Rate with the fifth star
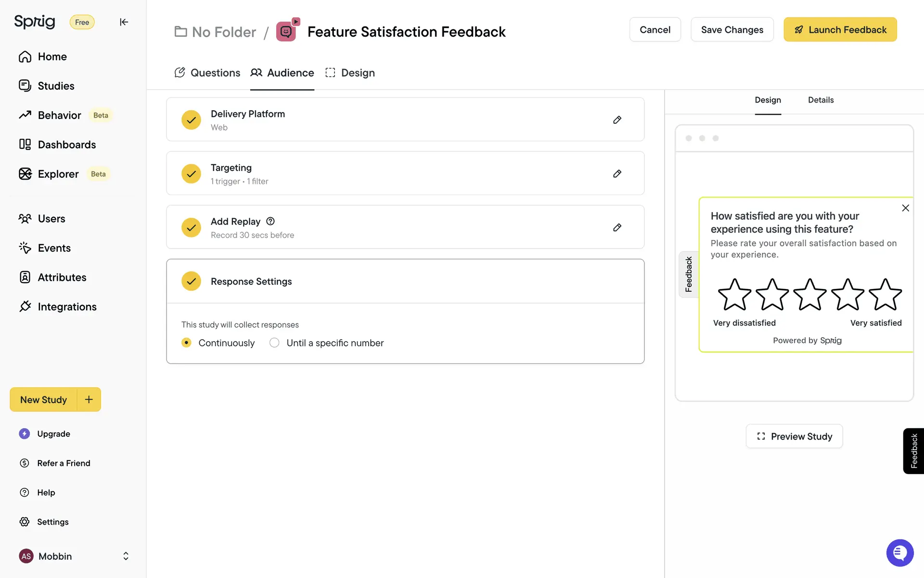The height and width of the screenshot is (578, 924). coord(885,295)
